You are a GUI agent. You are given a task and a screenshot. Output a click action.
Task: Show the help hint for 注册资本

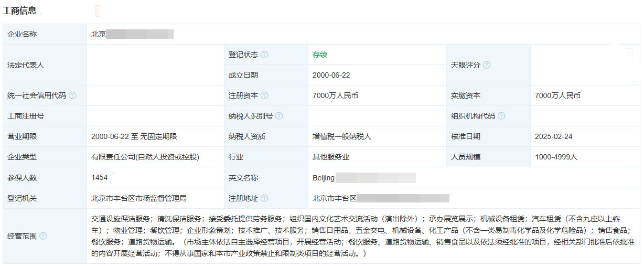pos(265,95)
